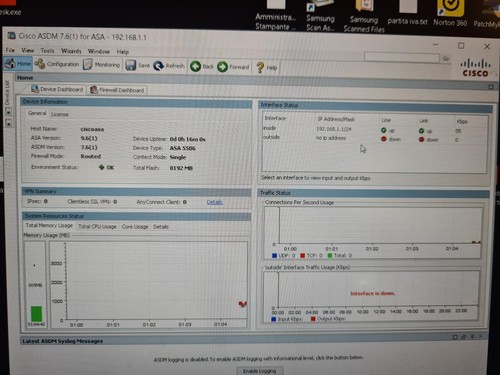This screenshot has width=500, height=375.
Task: Float the Latest ASDM Syslog Messages panel
Action: (x=463, y=337)
